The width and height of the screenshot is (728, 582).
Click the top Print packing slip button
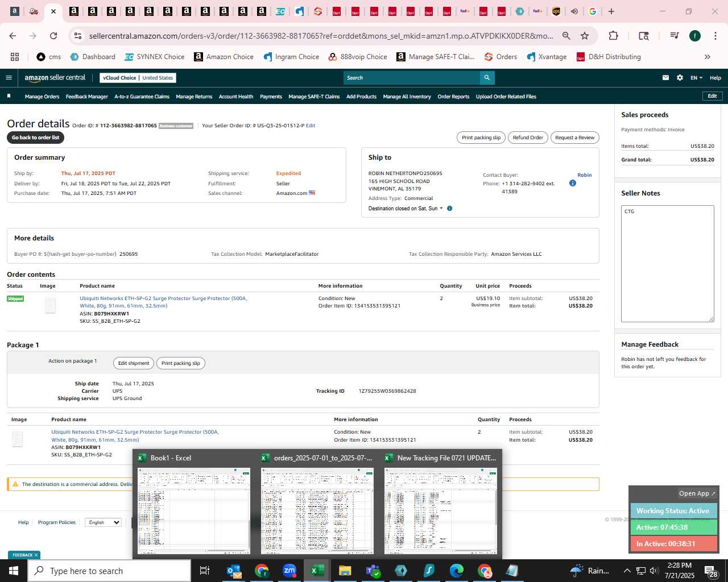point(481,138)
